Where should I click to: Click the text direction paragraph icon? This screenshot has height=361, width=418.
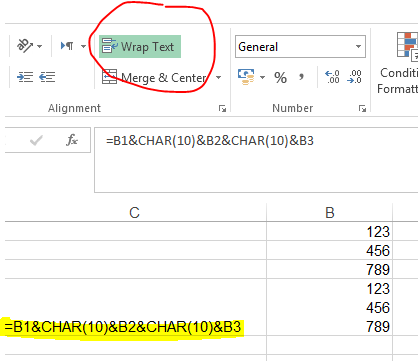point(67,45)
